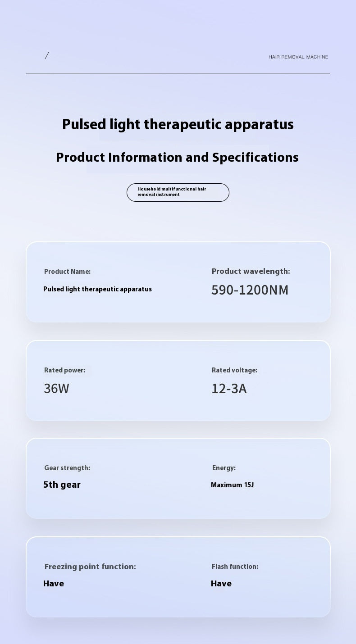This screenshot has height=644, width=356.
Task: Click the Product wavelength label
Action: pyautogui.click(x=251, y=271)
